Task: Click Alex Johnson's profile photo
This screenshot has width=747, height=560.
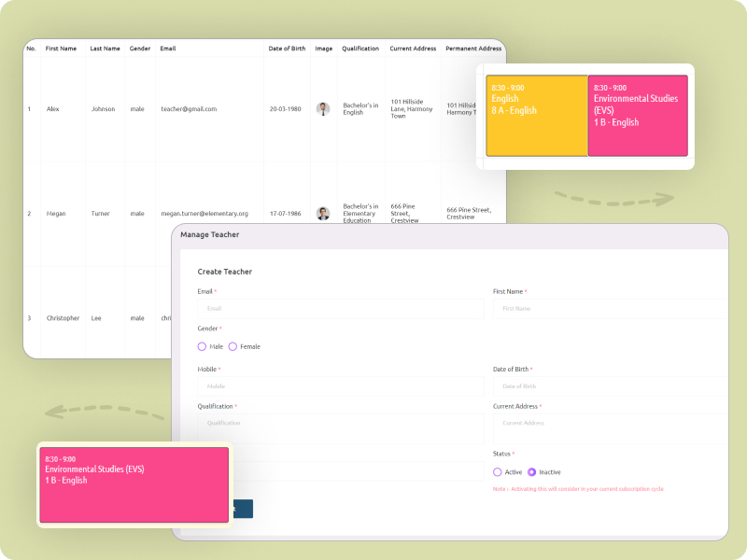Action: tap(323, 108)
